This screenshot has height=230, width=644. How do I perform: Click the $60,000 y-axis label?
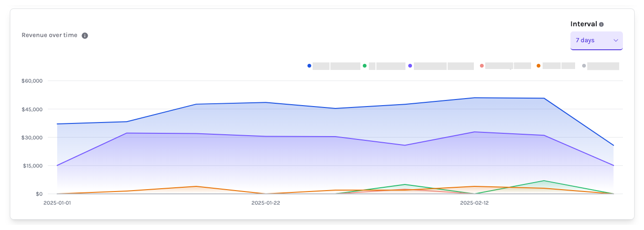click(x=32, y=81)
